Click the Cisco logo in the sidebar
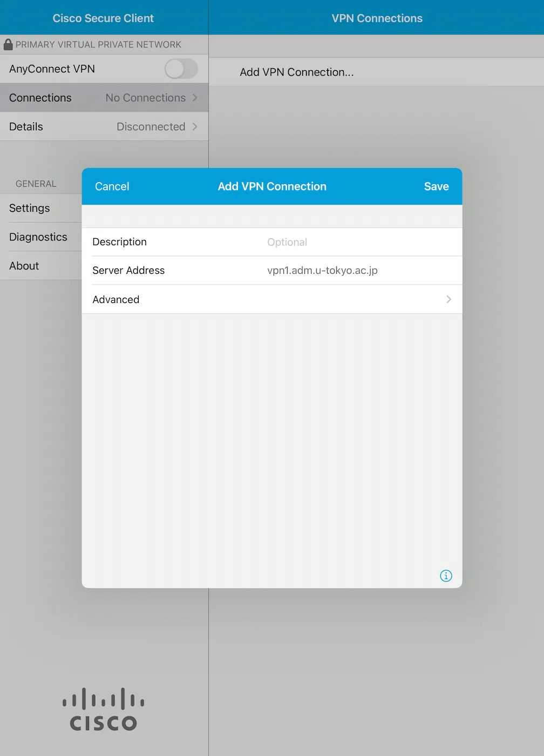544x756 pixels. pyautogui.click(x=103, y=710)
